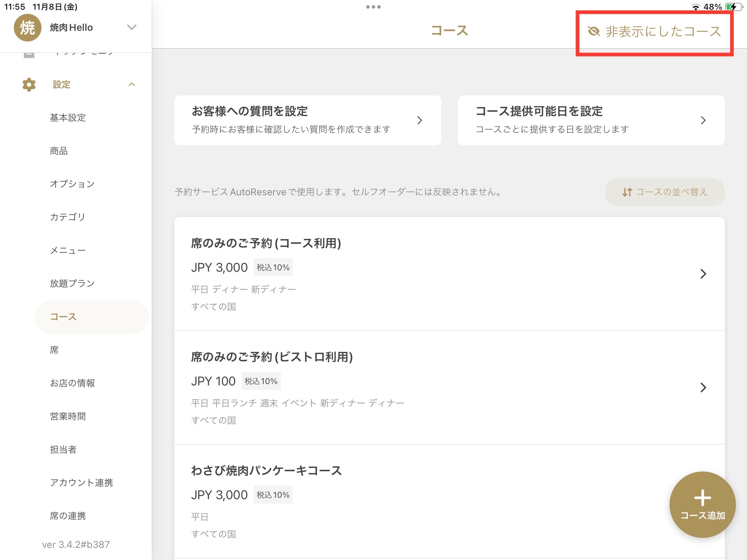Open 席 settings in the sidebar

54,350
